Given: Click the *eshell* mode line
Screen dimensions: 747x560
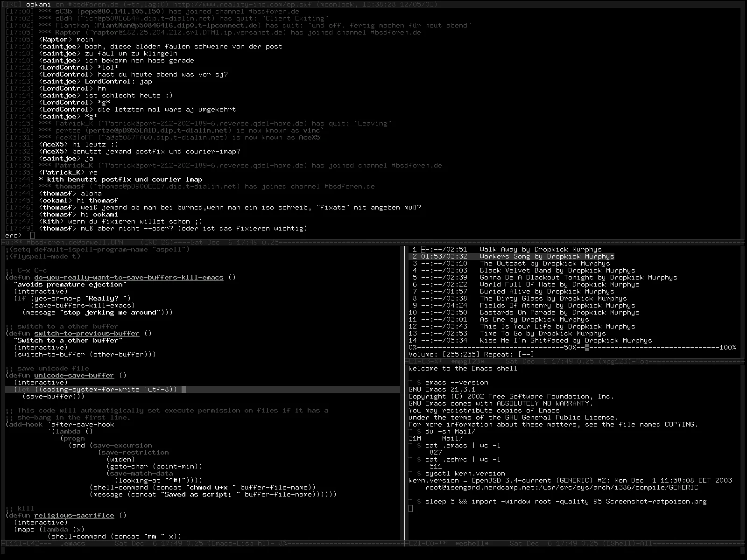Looking at the screenshot, I should (x=575, y=543).
